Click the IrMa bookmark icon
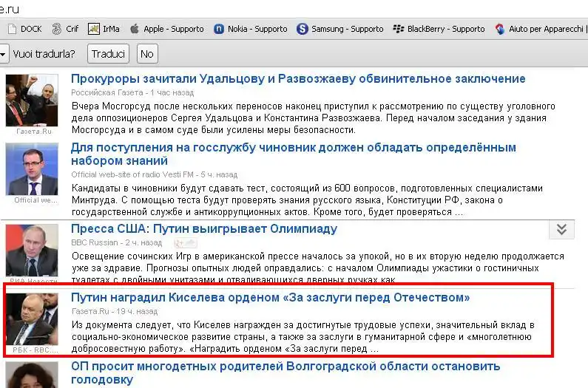 (94, 29)
